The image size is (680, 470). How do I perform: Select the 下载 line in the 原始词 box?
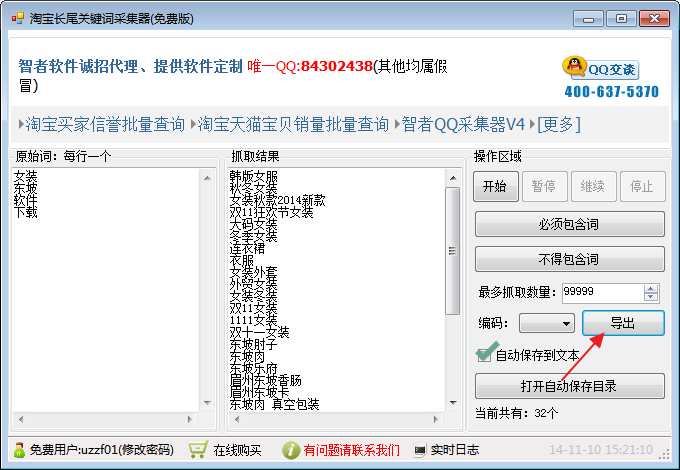point(25,212)
